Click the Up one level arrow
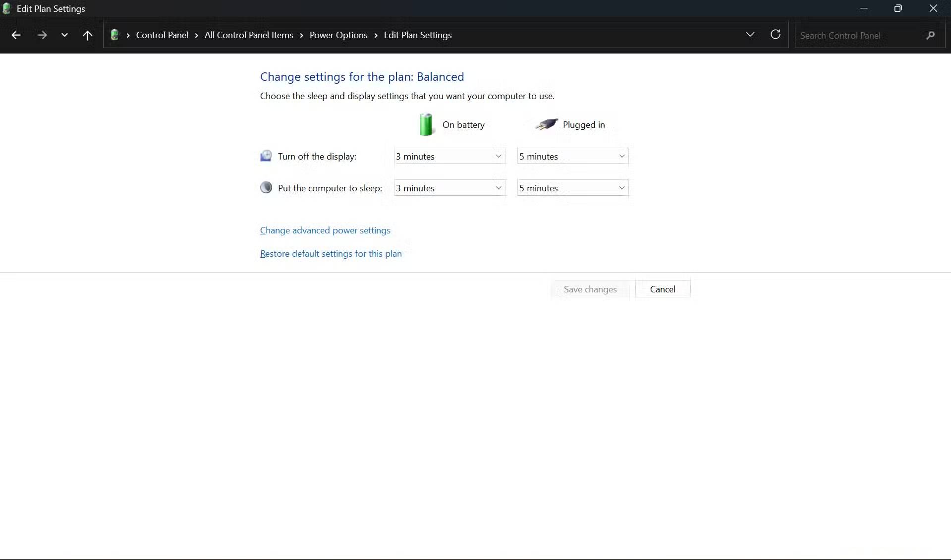The image size is (951, 560). pyautogui.click(x=87, y=35)
